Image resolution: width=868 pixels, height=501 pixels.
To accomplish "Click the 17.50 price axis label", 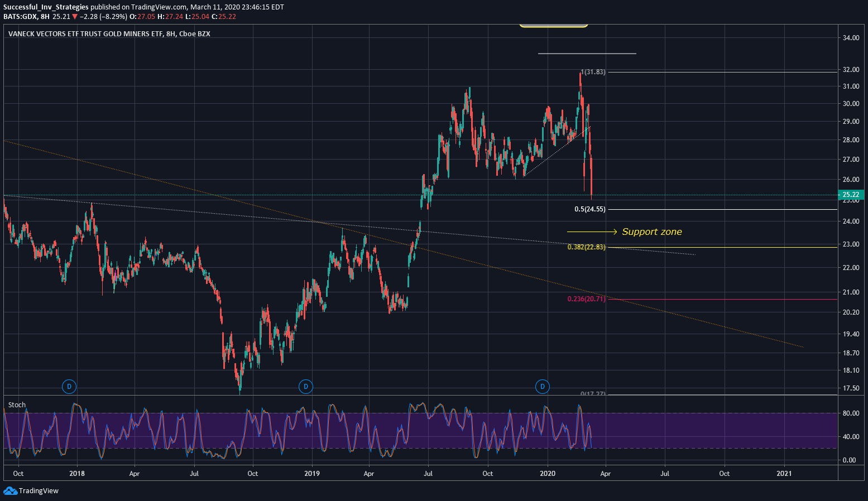I will click(x=851, y=388).
